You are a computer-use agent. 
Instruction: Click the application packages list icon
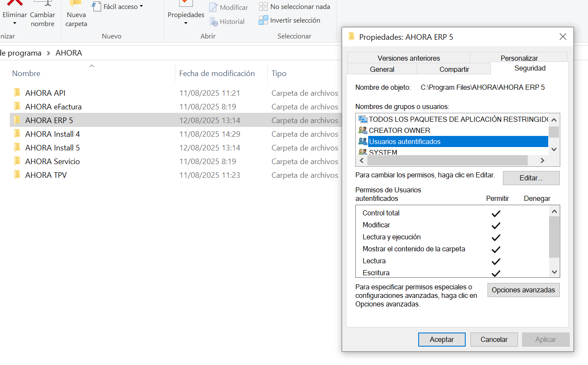tap(363, 119)
